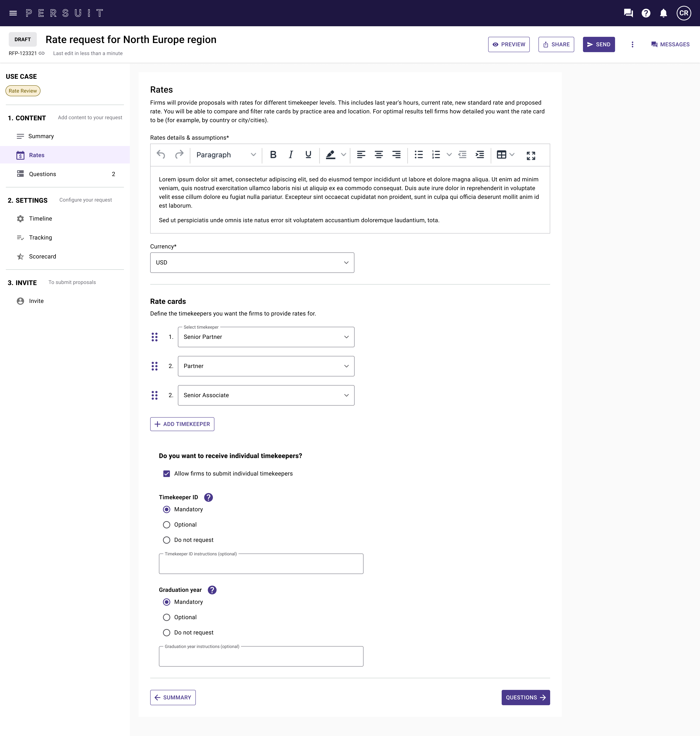Image resolution: width=700 pixels, height=736 pixels.
Task: Click the Bold formatting icon
Action: [x=273, y=154]
